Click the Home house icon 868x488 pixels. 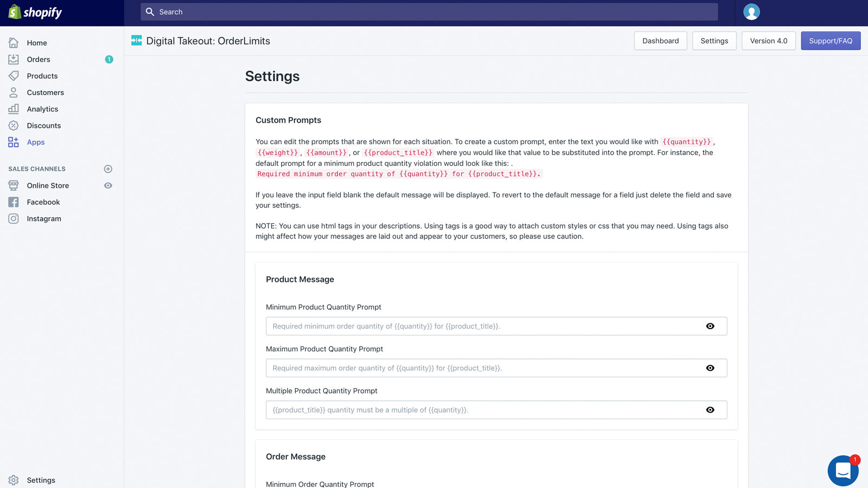pyautogui.click(x=14, y=43)
